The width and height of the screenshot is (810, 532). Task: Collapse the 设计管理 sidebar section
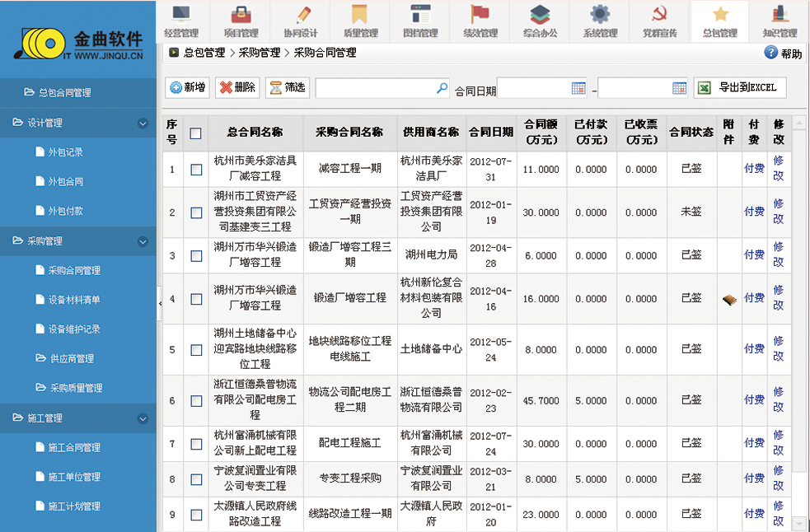[143, 124]
